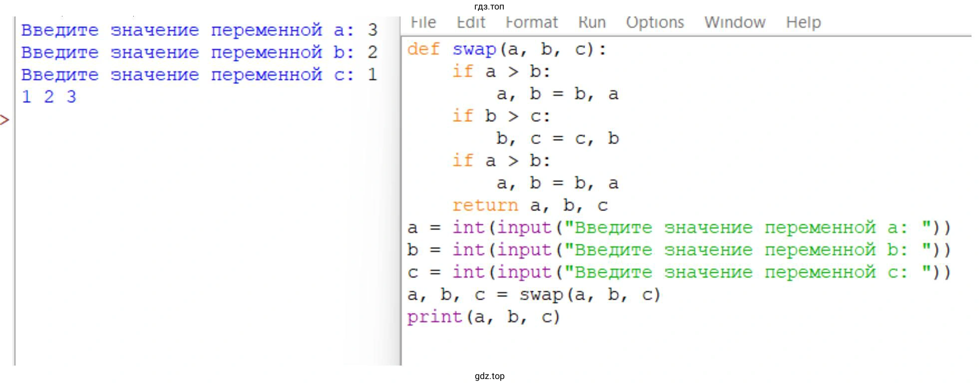Viewport: 980px width, 386px height.
Task: Open the Run menu
Action: pos(592,22)
